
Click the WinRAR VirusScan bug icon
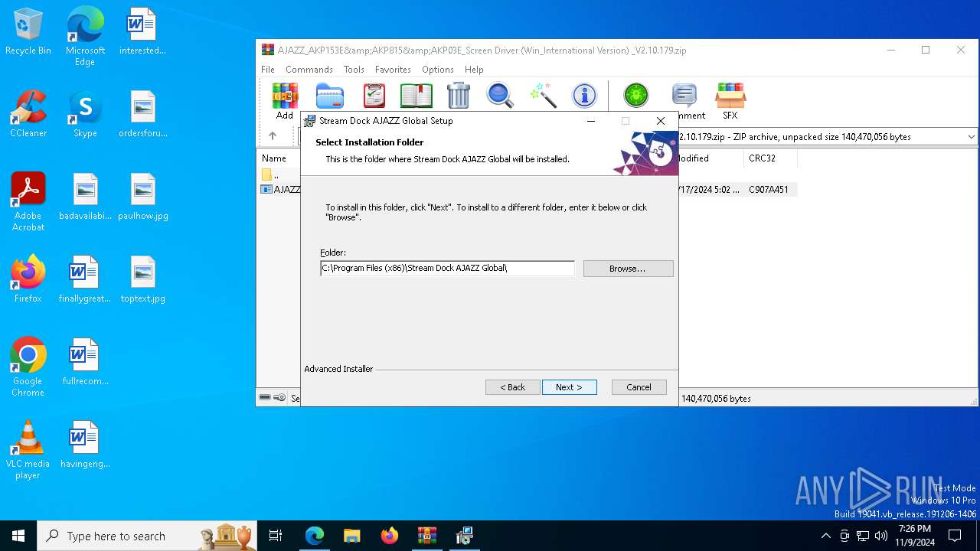click(635, 96)
